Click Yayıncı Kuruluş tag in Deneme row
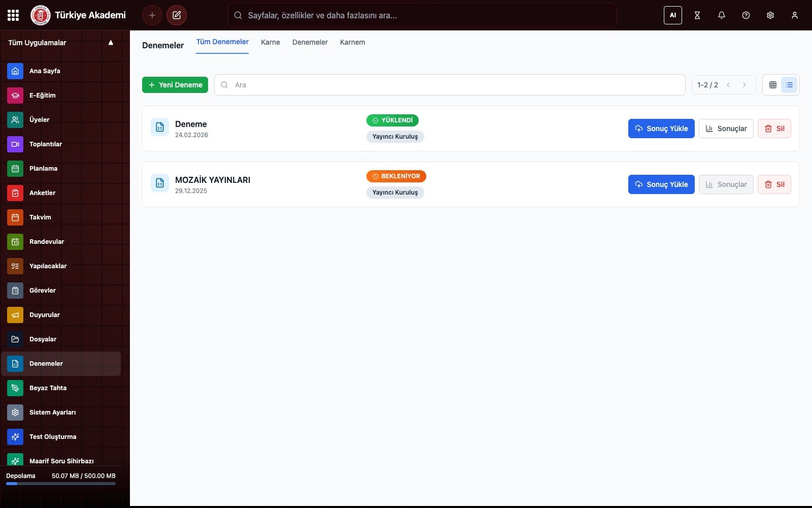The width and height of the screenshot is (812, 508). click(395, 137)
